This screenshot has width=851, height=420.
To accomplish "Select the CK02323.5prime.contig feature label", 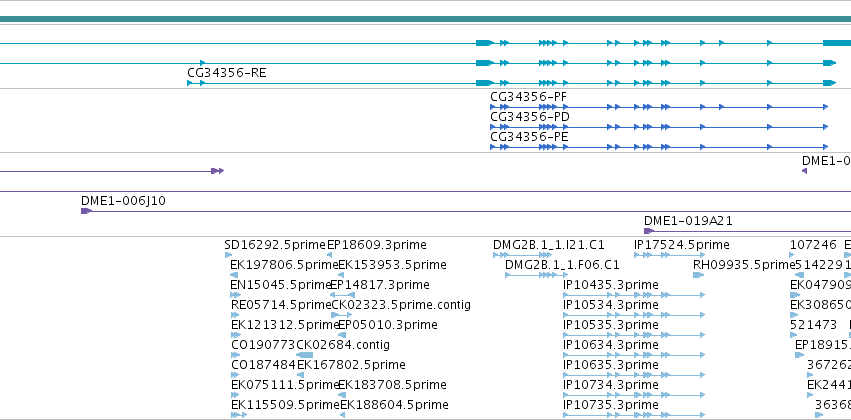I will (401, 305).
